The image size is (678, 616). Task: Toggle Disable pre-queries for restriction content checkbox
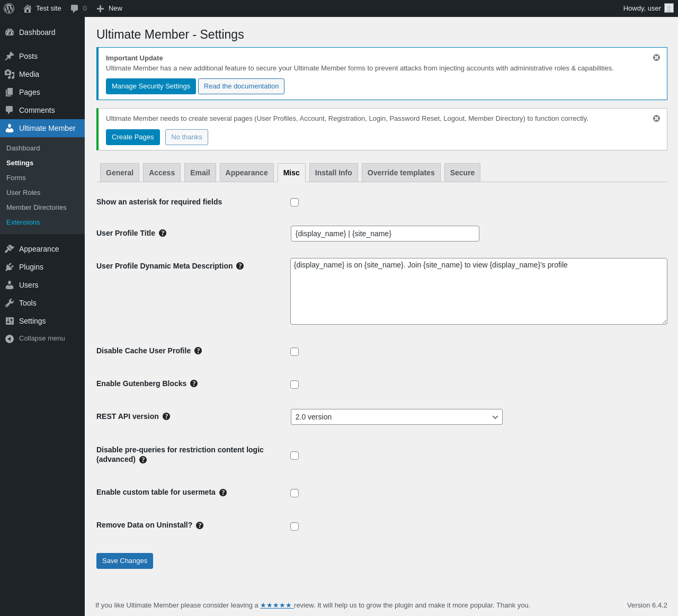(x=295, y=456)
